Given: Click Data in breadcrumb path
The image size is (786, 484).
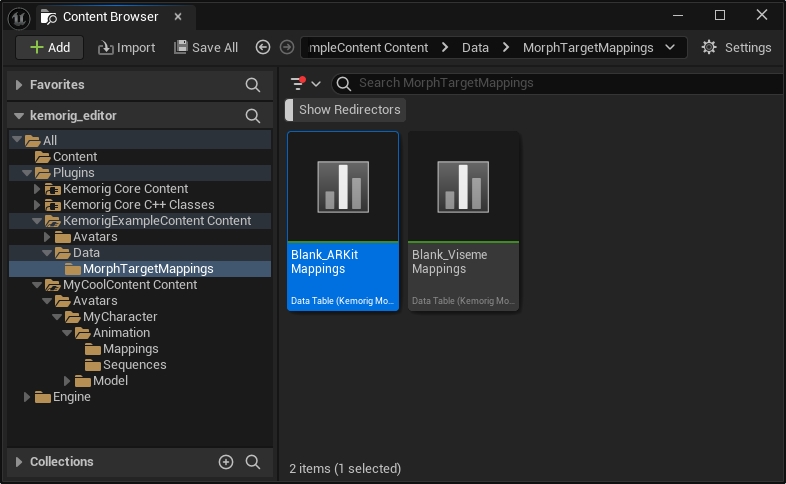Looking at the screenshot, I should (x=476, y=47).
